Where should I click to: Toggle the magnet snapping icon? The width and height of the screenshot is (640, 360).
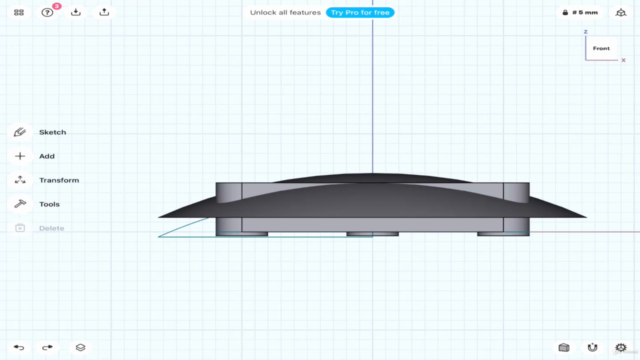coord(592,347)
